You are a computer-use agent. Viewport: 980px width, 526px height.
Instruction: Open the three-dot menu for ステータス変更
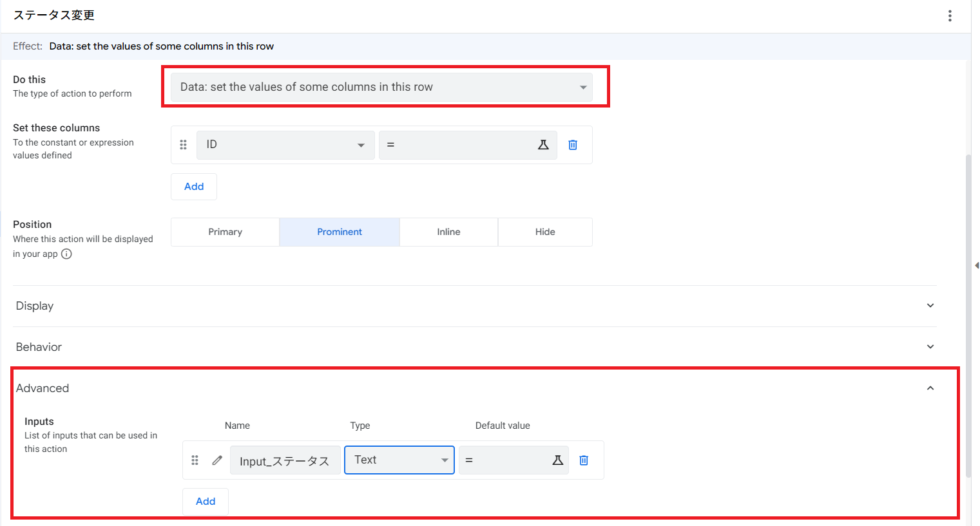click(950, 16)
